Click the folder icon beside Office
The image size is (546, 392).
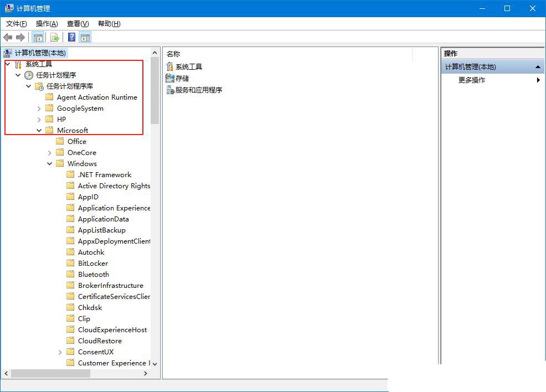[60, 141]
